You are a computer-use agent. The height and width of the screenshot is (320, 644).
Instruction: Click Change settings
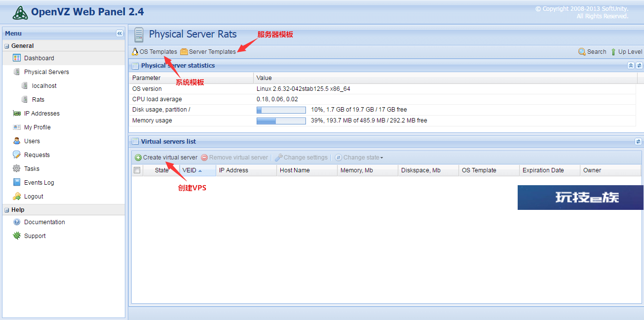pos(305,158)
